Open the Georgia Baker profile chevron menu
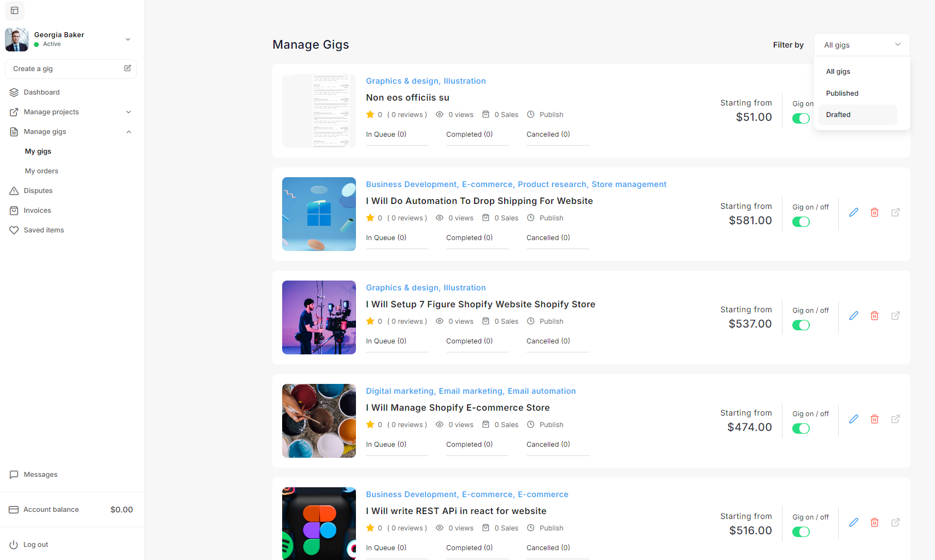This screenshot has width=935, height=560. (128, 39)
